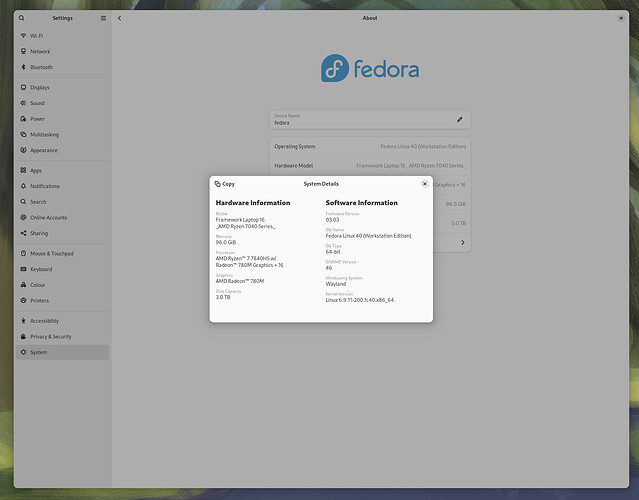Click the Wi-Fi icon in sidebar
Image resolution: width=639 pixels, height=500 pixels.
[23, 36]
